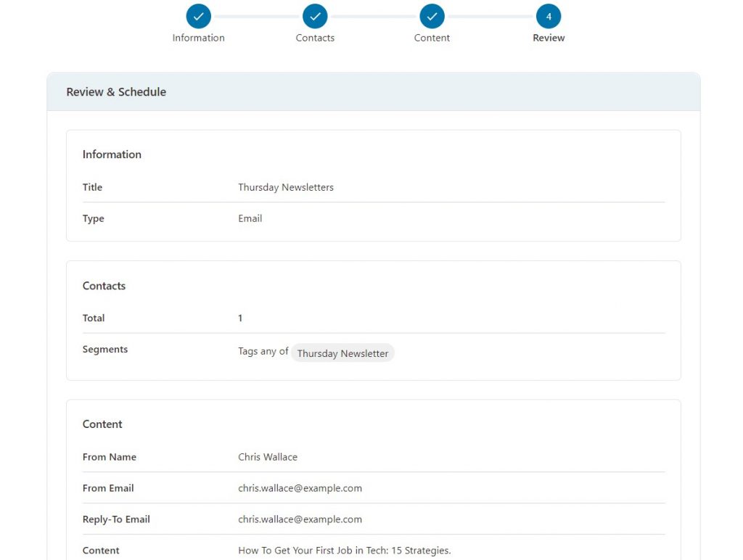
Task: Click the Review & Schedule heading
Action: click(116, 92)
